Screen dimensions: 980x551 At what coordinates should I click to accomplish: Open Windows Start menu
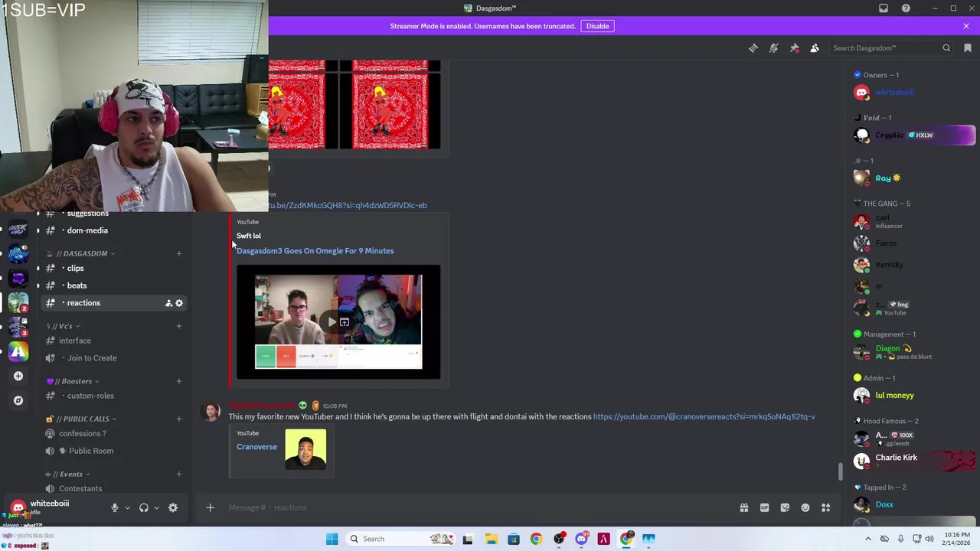332,539
